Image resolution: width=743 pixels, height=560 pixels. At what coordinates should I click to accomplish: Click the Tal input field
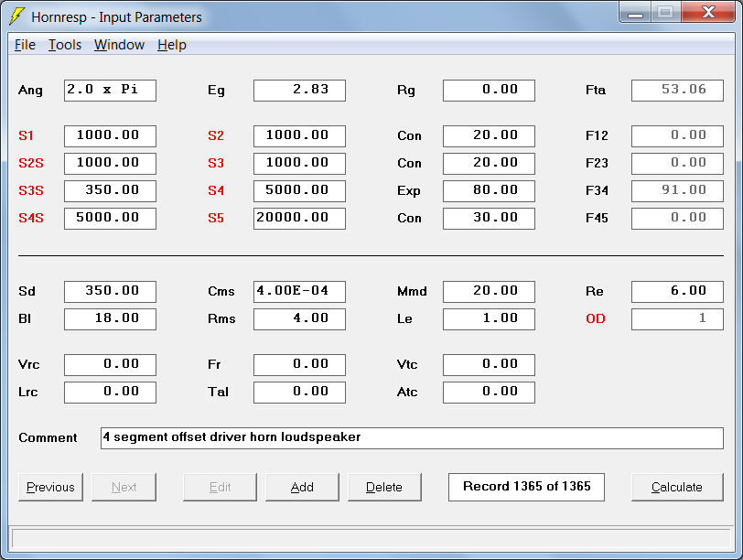coord(299,393)
